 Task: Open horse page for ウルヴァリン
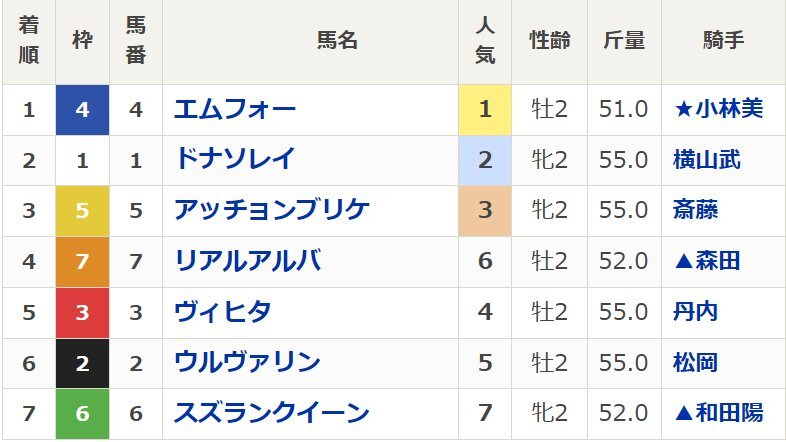click(x=247, y=362)
